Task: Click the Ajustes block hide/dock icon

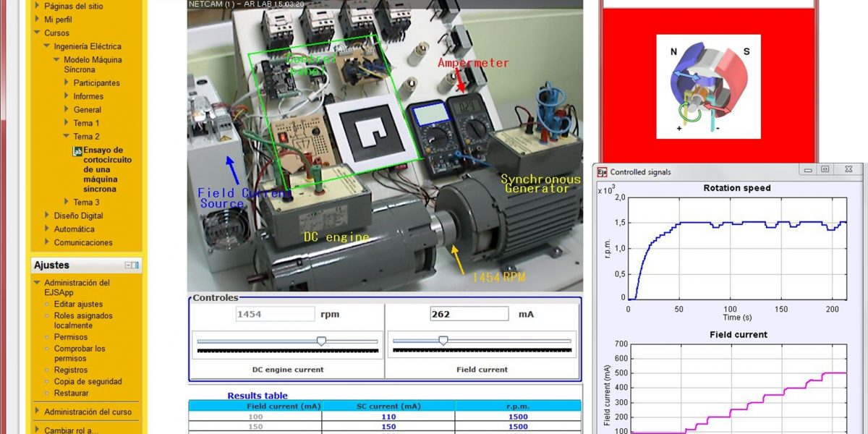Action: [131, 265]
